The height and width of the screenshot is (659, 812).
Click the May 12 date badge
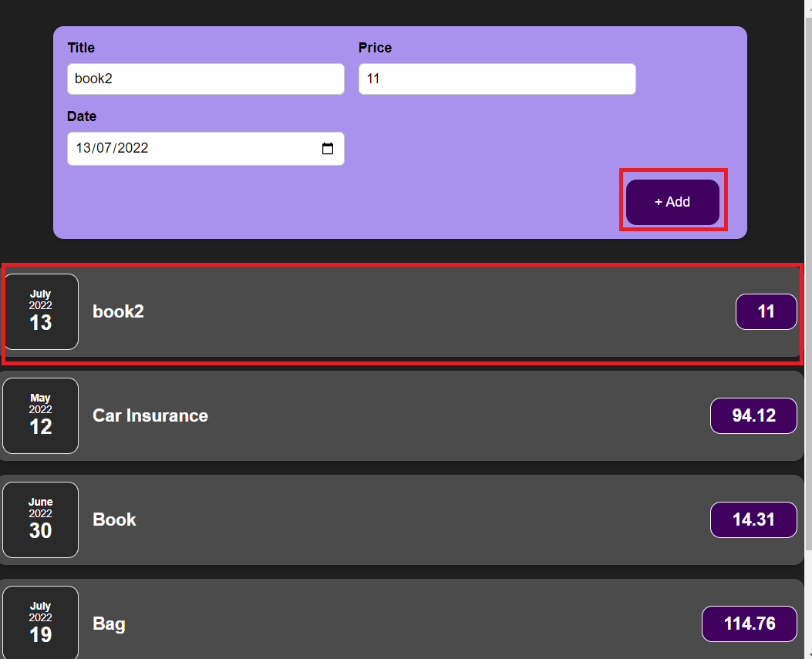pos(41,415)
